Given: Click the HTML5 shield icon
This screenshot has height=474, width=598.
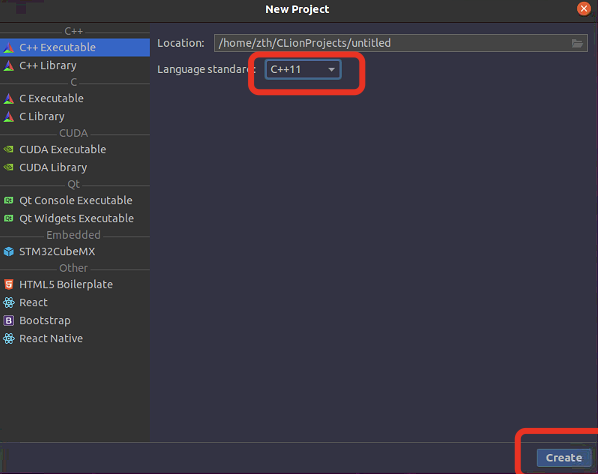Looking at the screenshot, I should tap(9, 284).
